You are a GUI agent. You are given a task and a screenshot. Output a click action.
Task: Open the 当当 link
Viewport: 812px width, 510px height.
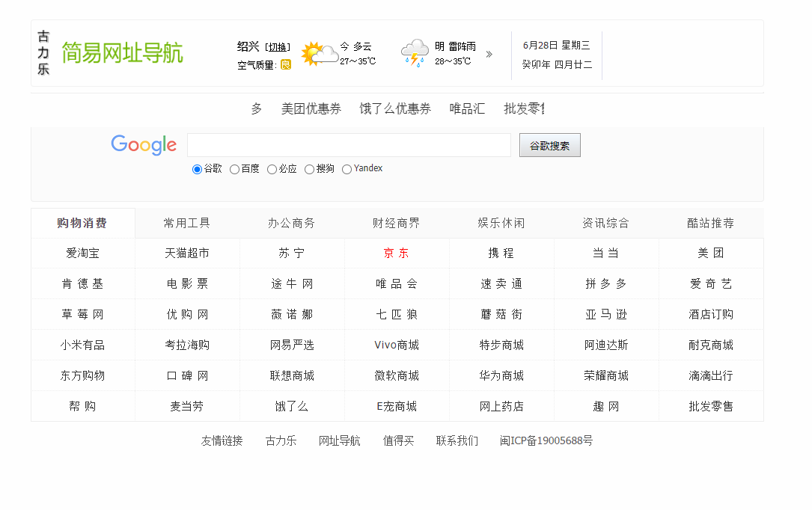click(606, 253)
